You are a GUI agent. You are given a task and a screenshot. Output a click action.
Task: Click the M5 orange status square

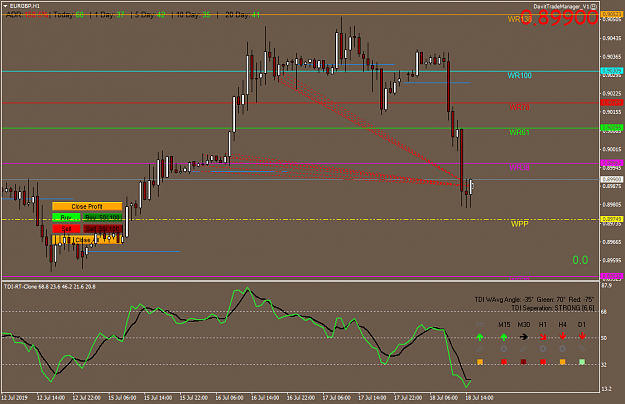tap(480, 362)
